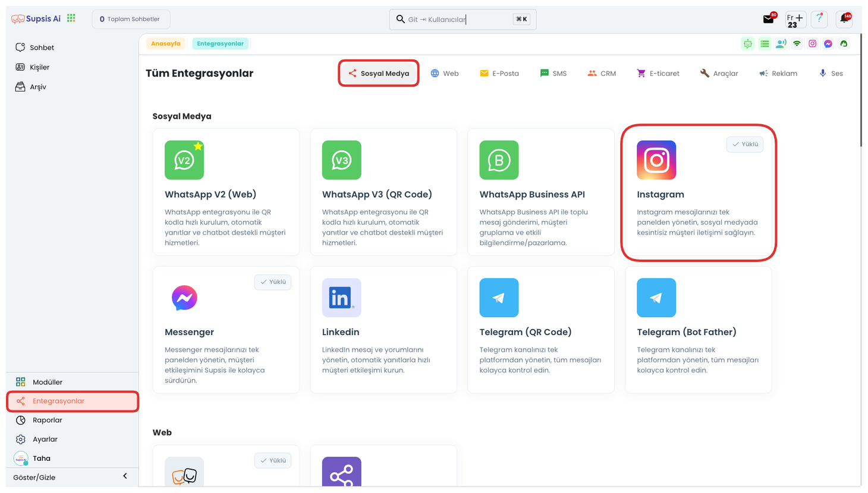Click the Linkedin card title
Viewport: 868px width, 493px height.
click(x=341, y=332)
